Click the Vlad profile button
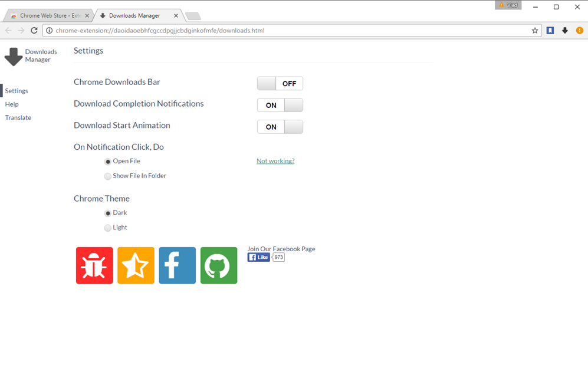The width and height of the screenshot is (588, 365). coord(508,5)
